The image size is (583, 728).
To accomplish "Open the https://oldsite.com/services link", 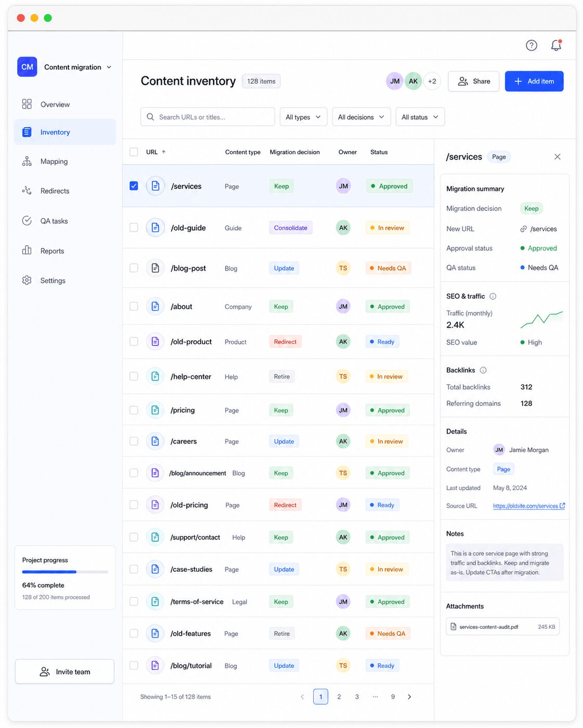I will pyautogui.click(x=525, y=506).
